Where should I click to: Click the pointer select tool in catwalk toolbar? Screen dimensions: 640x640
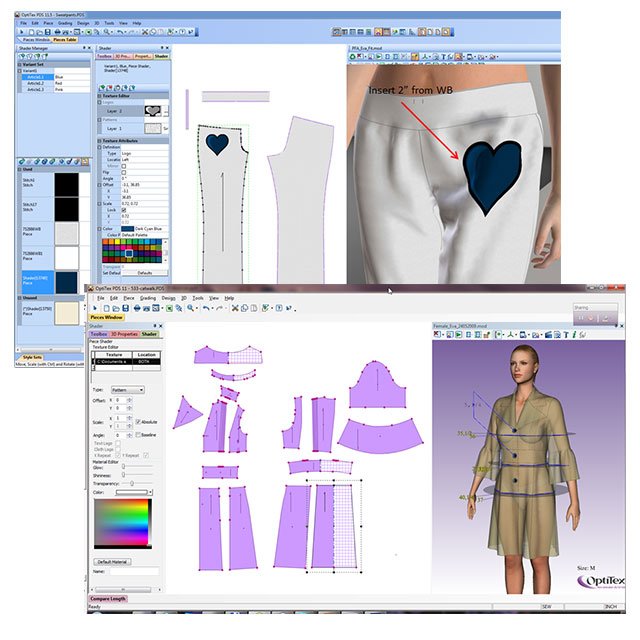pyautogui.click(x=95, y=308)
